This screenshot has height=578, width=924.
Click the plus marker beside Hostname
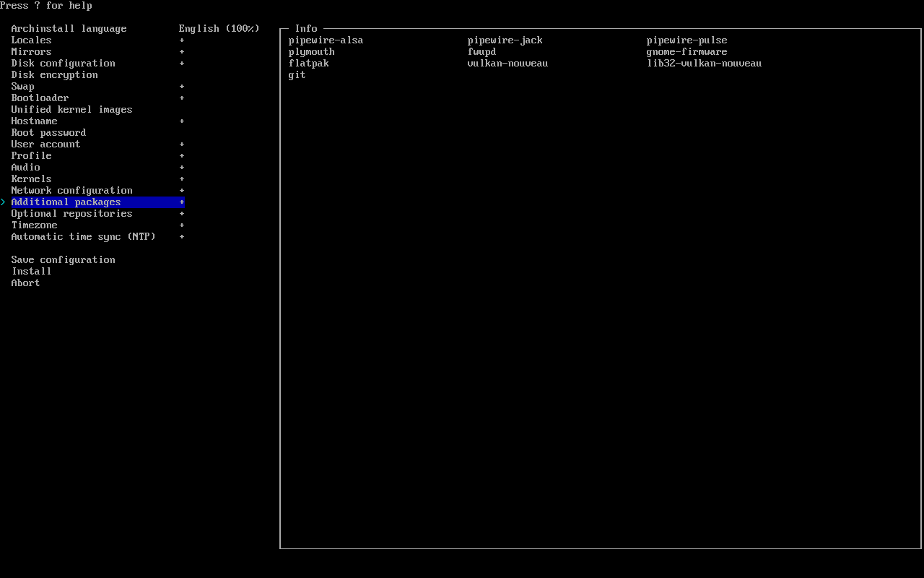(182, 121)
